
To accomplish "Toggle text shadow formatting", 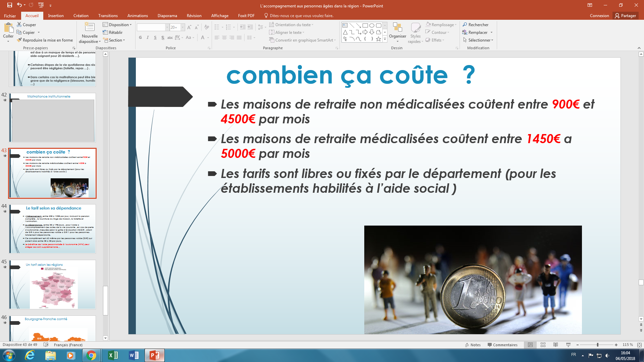I will tap(163, 38).
